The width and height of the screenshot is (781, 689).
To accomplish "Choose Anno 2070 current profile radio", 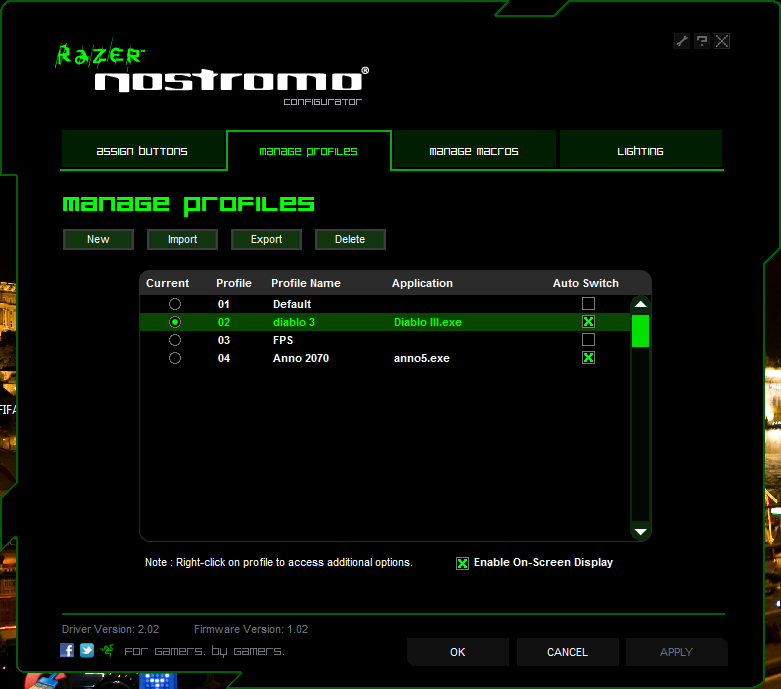I will click(175, 358).
